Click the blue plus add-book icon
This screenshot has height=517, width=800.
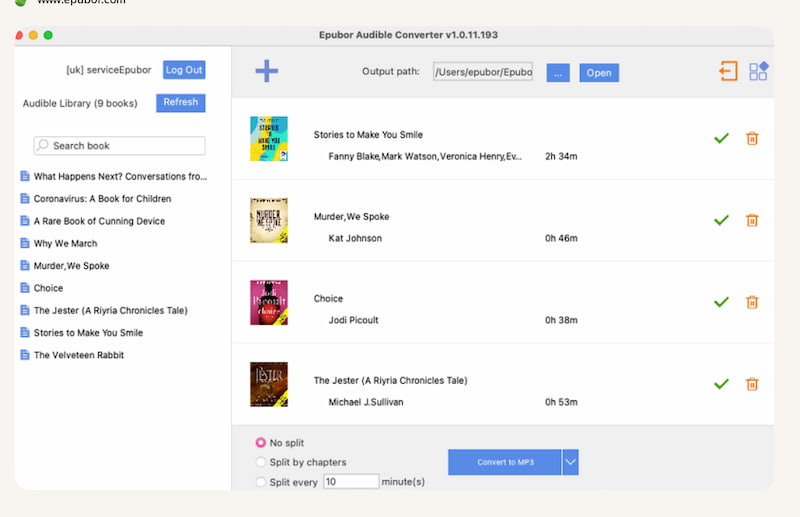[267, 71]
